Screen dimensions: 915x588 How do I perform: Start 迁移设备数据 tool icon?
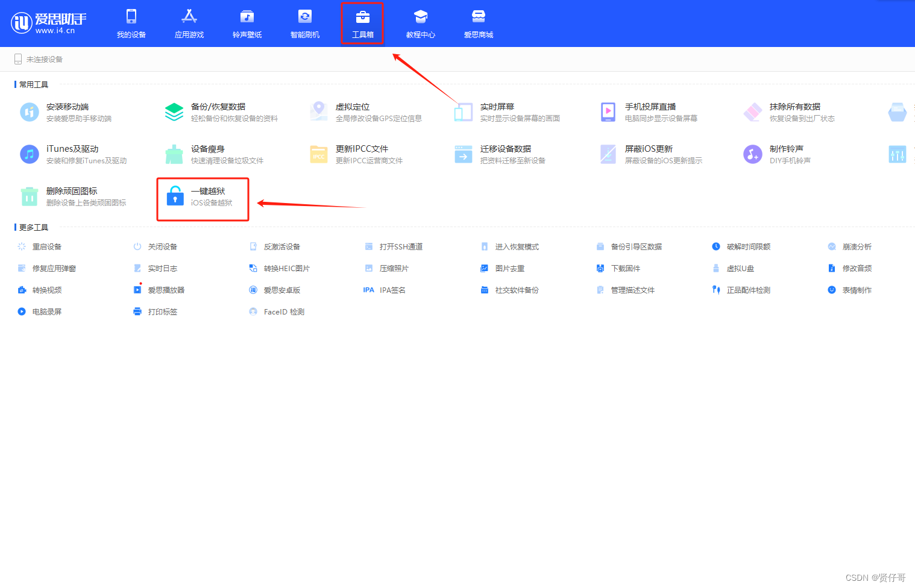click(x=464, y=154)
